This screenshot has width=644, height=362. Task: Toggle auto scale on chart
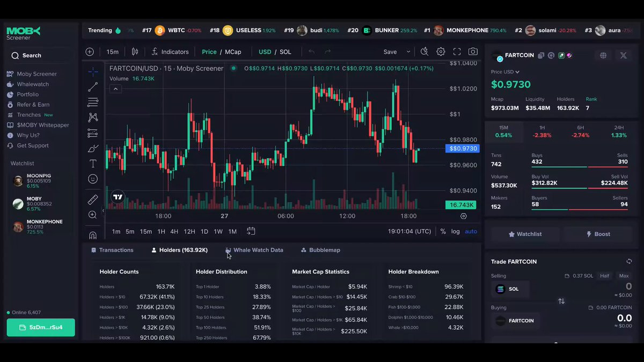471,231
